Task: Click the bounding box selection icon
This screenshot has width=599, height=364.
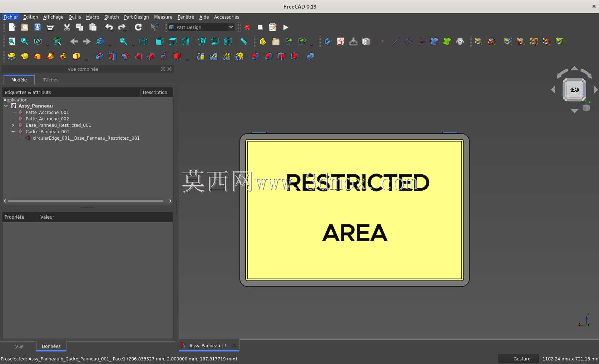Action: (58, 41)
